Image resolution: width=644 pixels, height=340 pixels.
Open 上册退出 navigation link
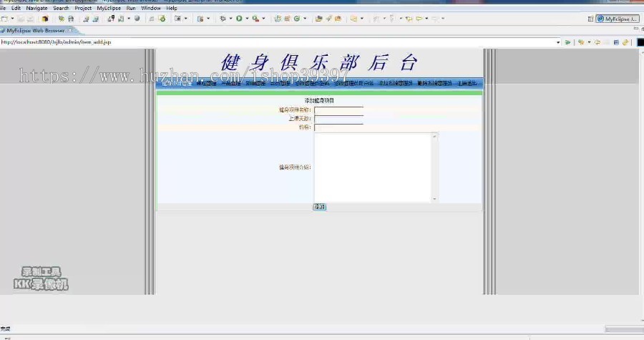[467, 83]
